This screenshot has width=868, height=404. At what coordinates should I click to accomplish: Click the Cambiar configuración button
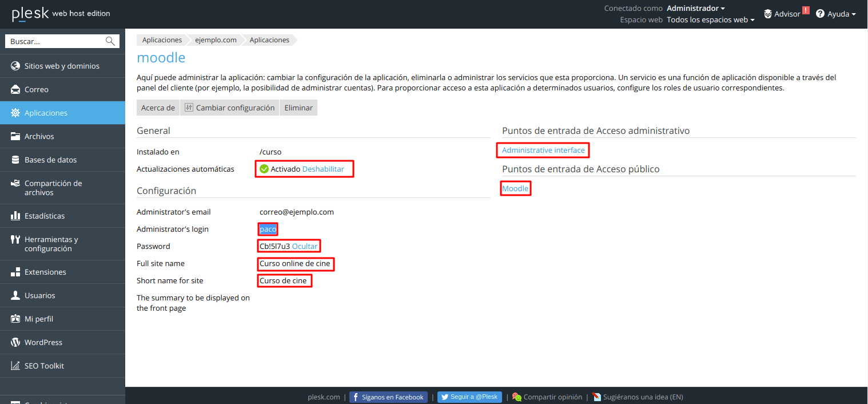[229, 108]
